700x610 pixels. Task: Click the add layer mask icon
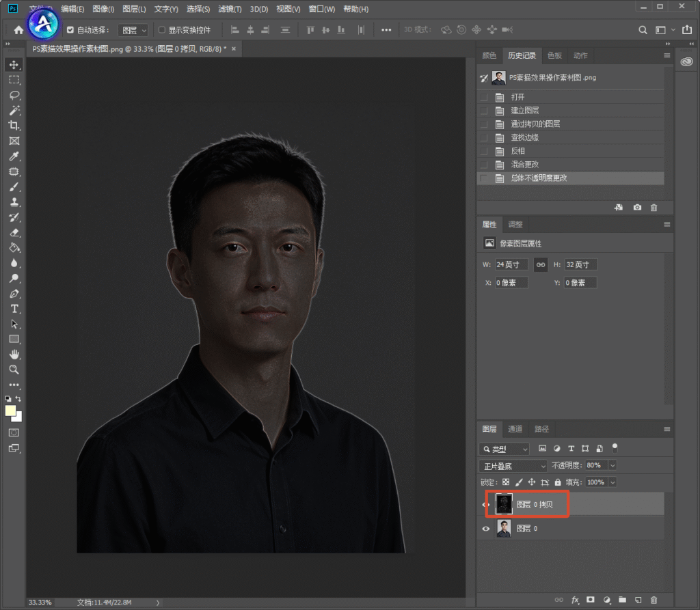click(x=591, y=600)
